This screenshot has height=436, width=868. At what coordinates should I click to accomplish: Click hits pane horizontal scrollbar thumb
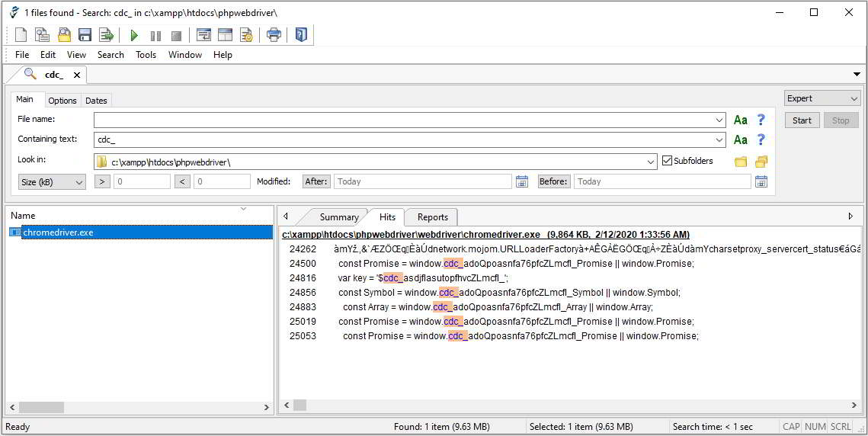[x=300, y=406]
